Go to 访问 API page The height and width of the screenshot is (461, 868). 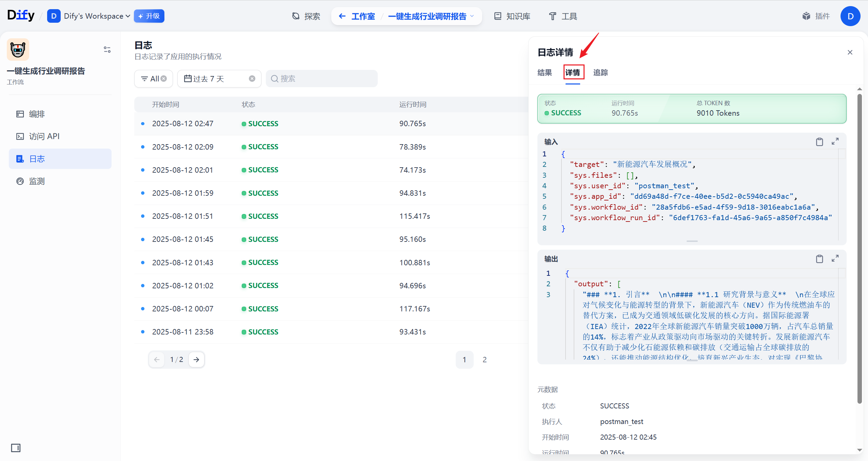[x=60, y=136]
